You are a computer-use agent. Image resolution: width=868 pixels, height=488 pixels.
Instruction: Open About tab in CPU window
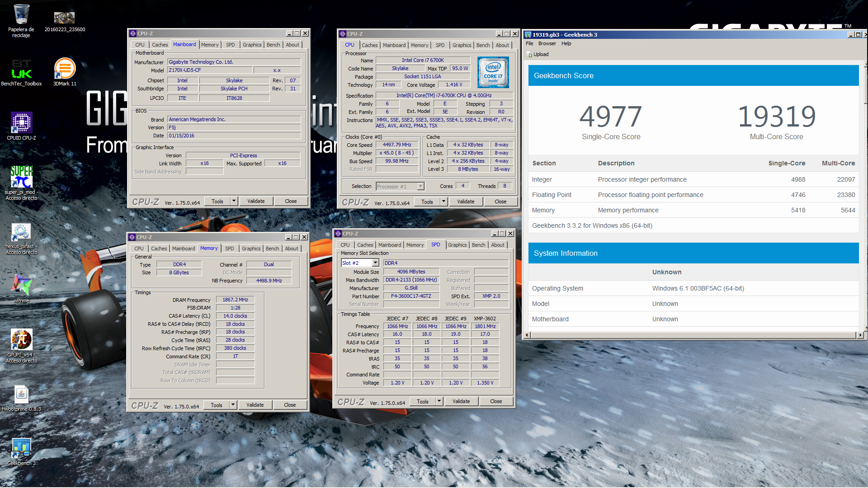tap(502, 45)
